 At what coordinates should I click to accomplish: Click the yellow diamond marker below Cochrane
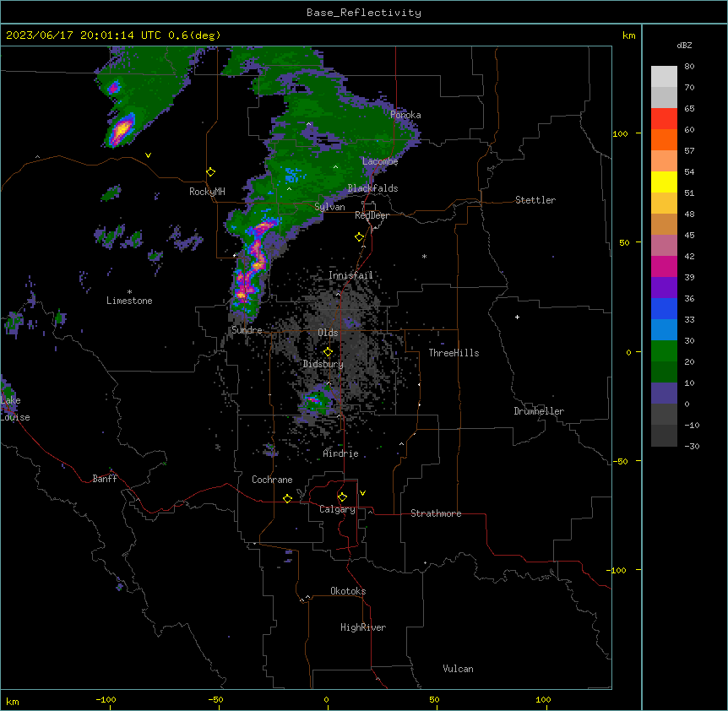[287, 498]
